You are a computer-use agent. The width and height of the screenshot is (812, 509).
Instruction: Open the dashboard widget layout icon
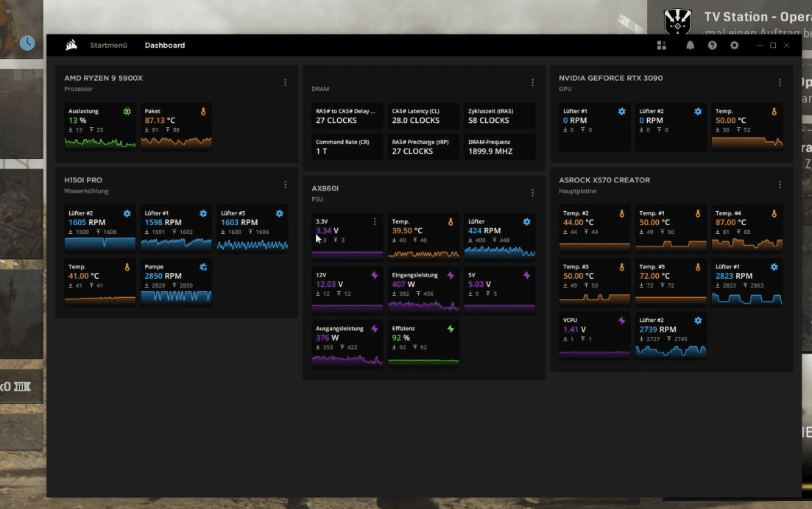661,46
